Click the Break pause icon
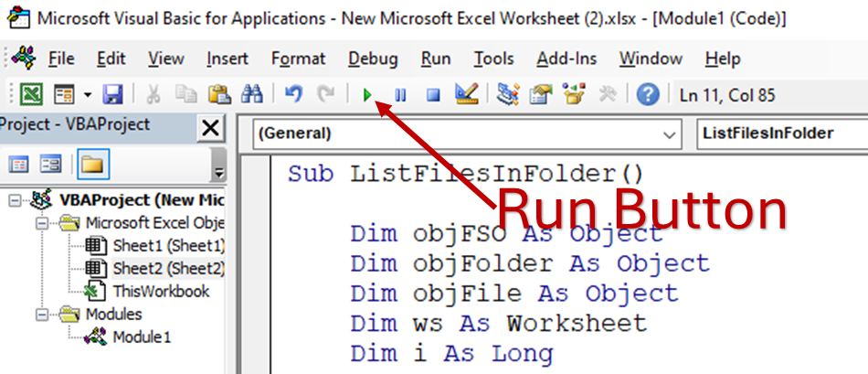The width and height of the screenshot is (868, 374). pos(399,95)
